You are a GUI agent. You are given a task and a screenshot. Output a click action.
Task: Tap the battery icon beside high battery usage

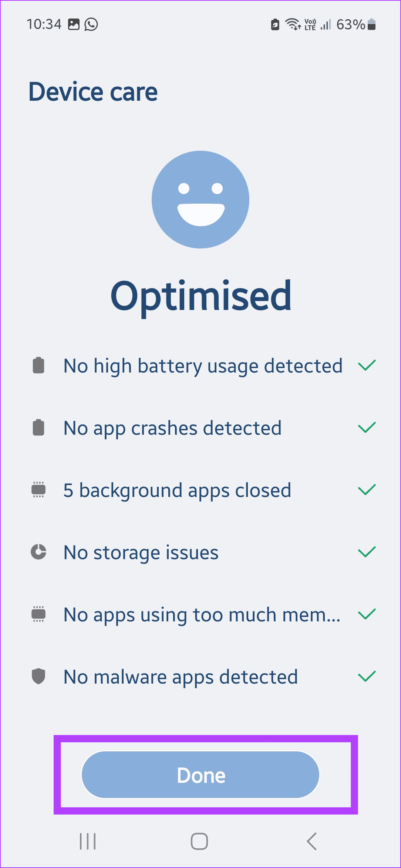38,365
